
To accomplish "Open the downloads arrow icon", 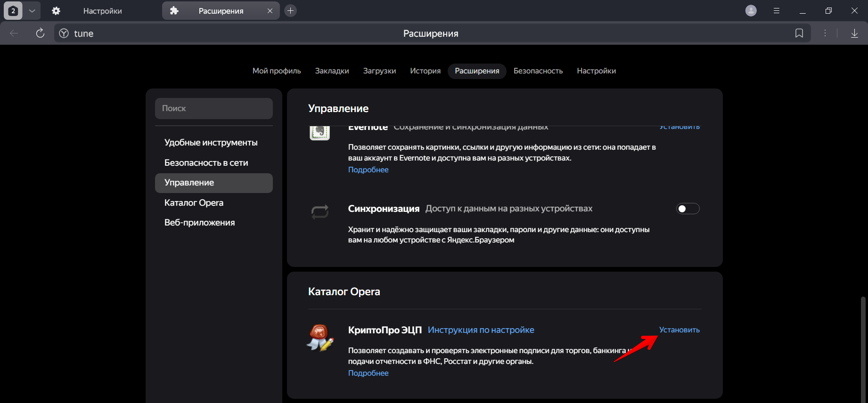I will pos(854,33).
